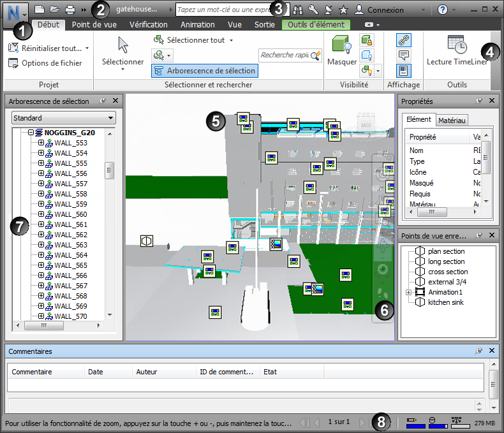The width and height of the screenshot is (504, 433).
Task: Click the Options de fichier icon
Action: click(13, 63)
